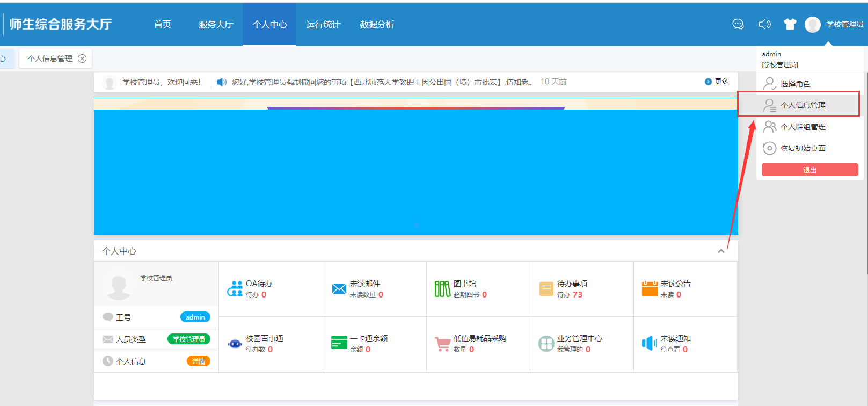The height and width of the screenshot is (406, 868).
Task: Open the 西北师范大学教职工因公出国 notice message
Action: (383, 82)
